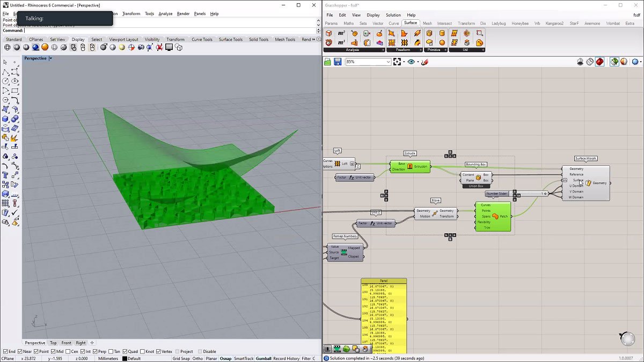Disable the Vertex snap checkbox
644x362 pixels.
(159, 352)
